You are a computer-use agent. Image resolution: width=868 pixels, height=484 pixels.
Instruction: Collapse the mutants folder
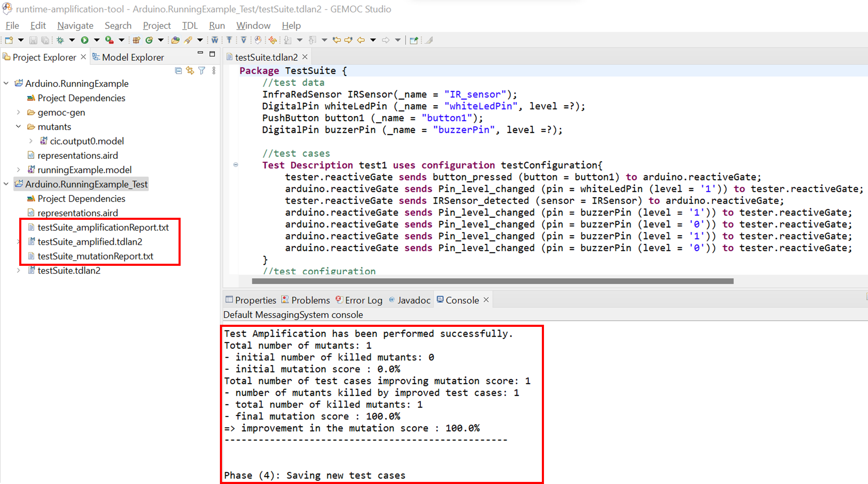coord(18,127)
